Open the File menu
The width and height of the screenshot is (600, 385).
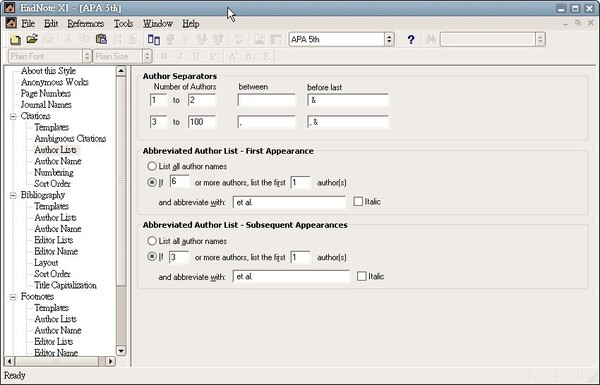click(x=28, y=24)
